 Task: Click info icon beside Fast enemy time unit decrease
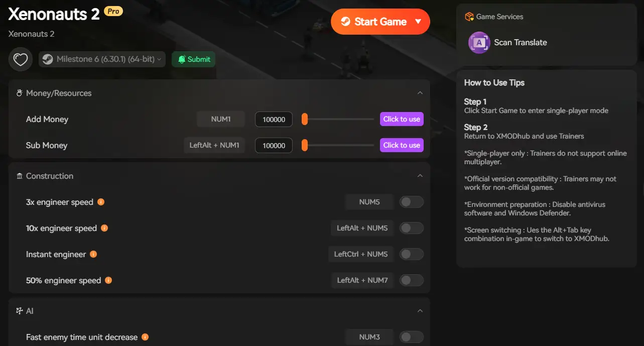(x=145, y=337)
